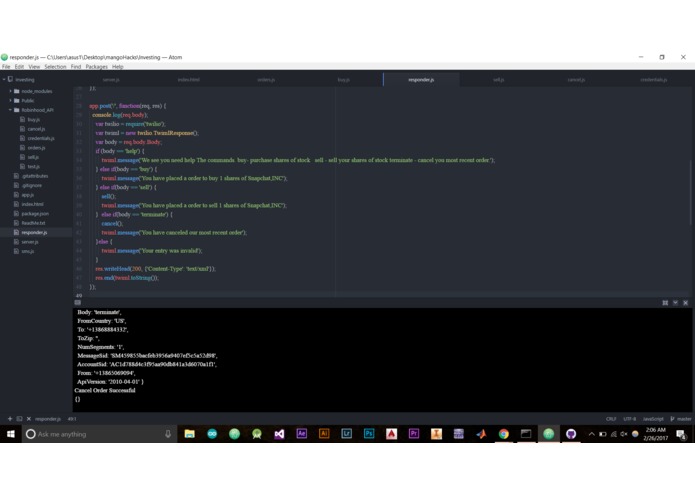Switch to the server.js tab
Image resolution: width=695 pixels, height=494 pixels.
pyautogui.click(x=111, y=80)
